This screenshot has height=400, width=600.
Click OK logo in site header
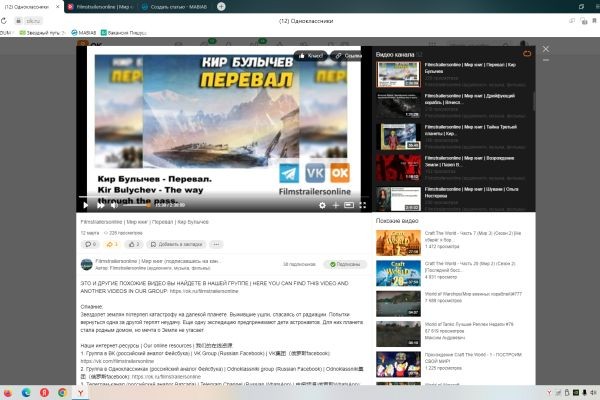90,45
